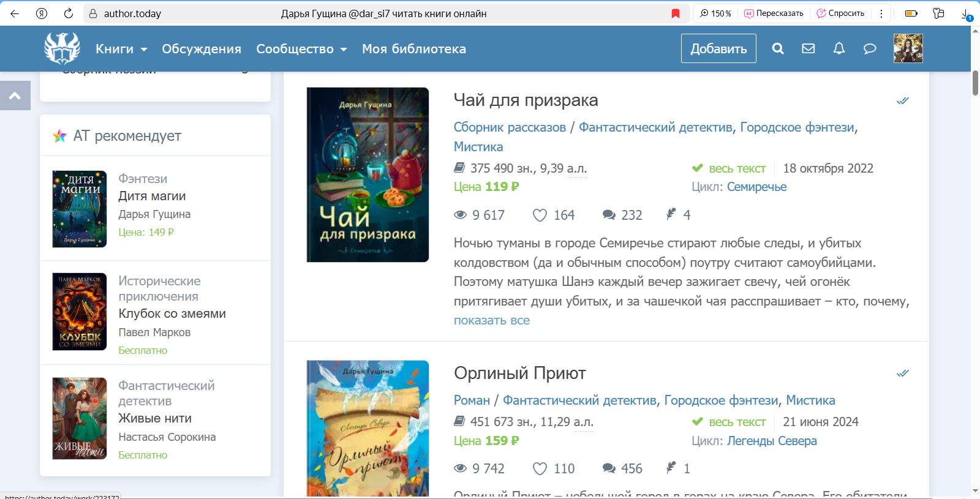Open comments icon showing 456
The height and width of the screenshot is (499, 980).
tap(609, 468)
